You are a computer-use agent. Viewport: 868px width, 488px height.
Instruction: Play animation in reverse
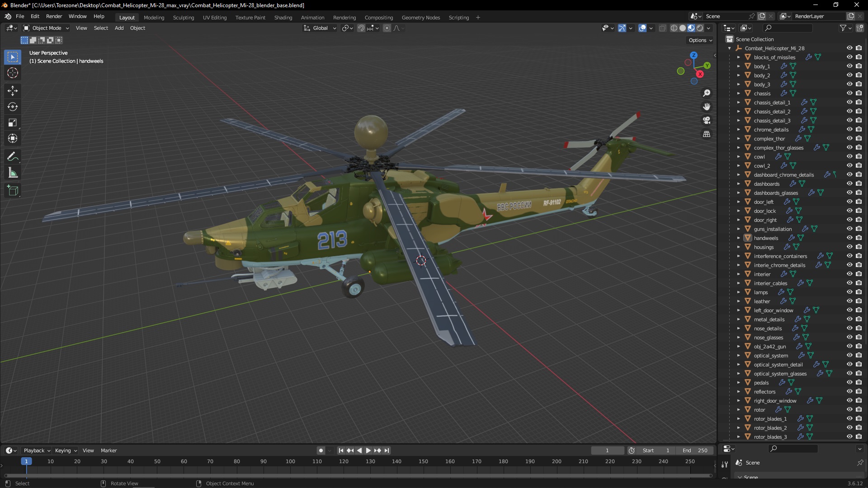coord(359,450)
